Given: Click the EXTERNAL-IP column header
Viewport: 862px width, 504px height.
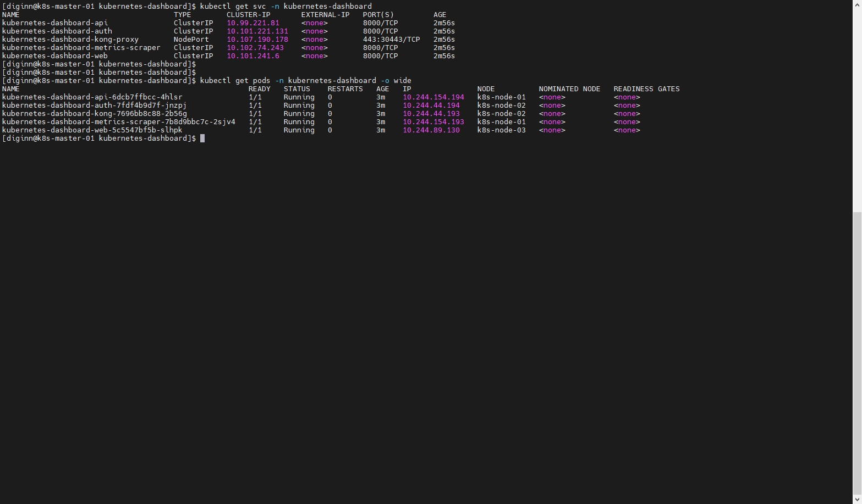Looking at the screenshot, I should click(325, 15).
